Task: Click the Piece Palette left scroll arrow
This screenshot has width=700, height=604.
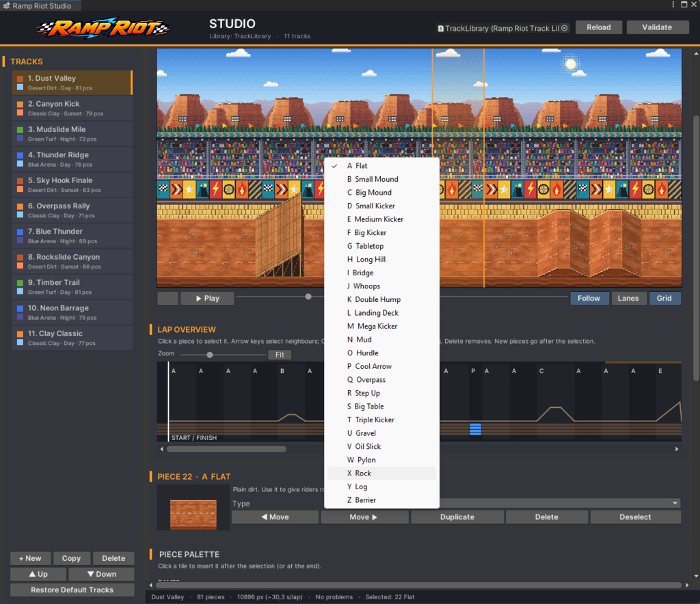Action: 151,585
